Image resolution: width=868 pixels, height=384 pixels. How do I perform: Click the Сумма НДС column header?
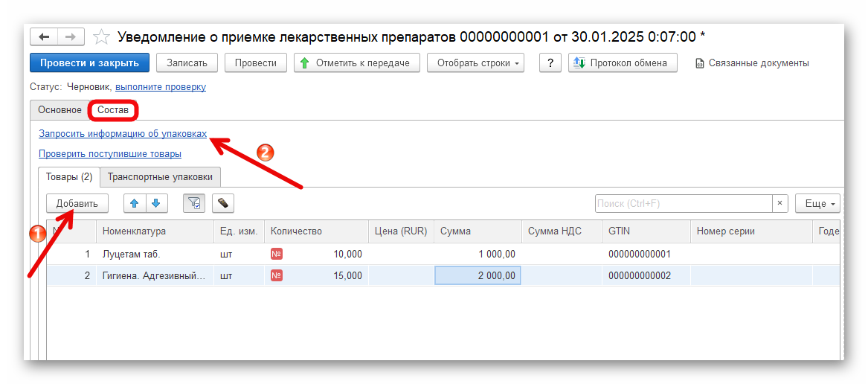click(x=562, y=231)
